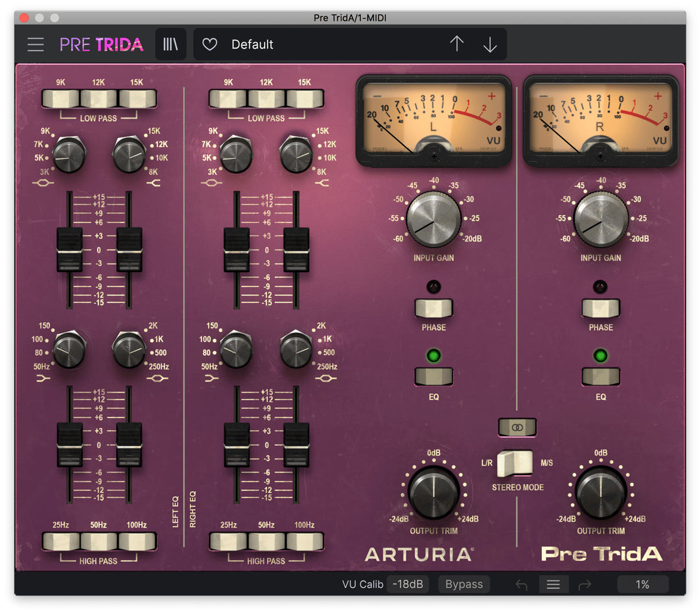Click Left EQ low shelf frequency knob
This screenshot has height=613, width=700.
[x=69, y=349]
